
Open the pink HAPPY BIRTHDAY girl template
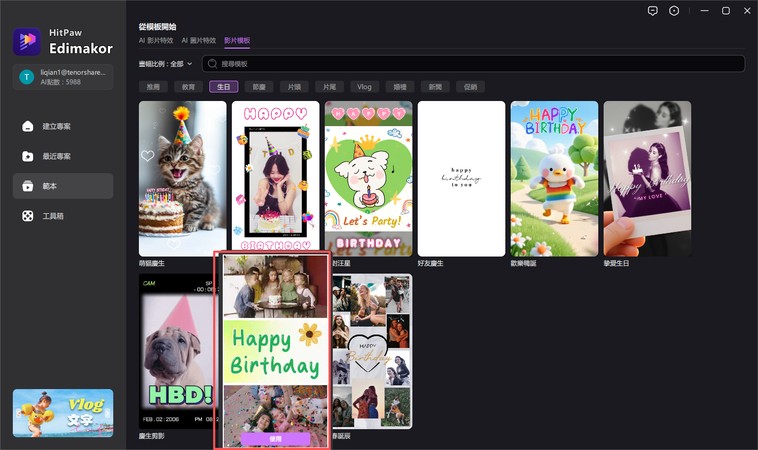coord(276,175)
